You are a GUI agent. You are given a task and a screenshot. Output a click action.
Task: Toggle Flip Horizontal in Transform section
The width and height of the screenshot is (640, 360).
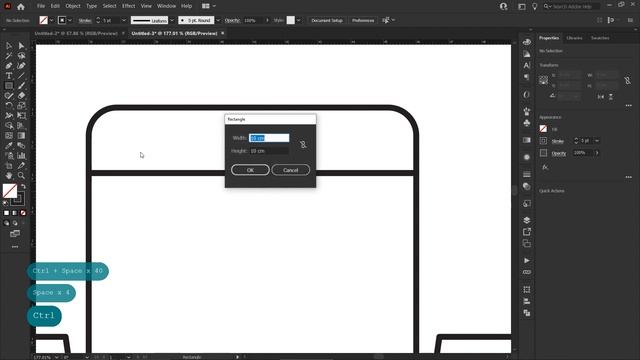tap(601, 97)
